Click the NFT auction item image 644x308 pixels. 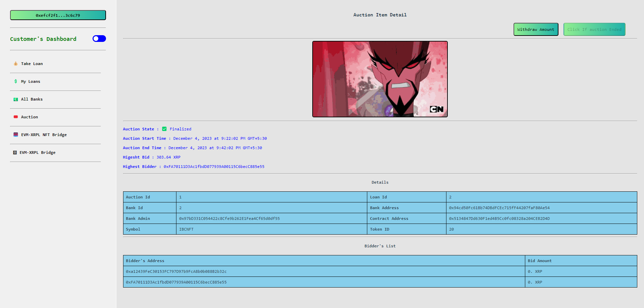point(380,79)
